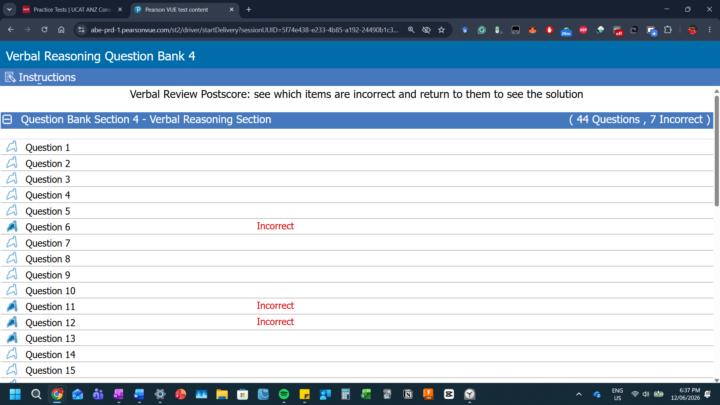The image size is (720, 405).
Task: Open the tab search dropdown arrow
Action: tap(9, 9)
